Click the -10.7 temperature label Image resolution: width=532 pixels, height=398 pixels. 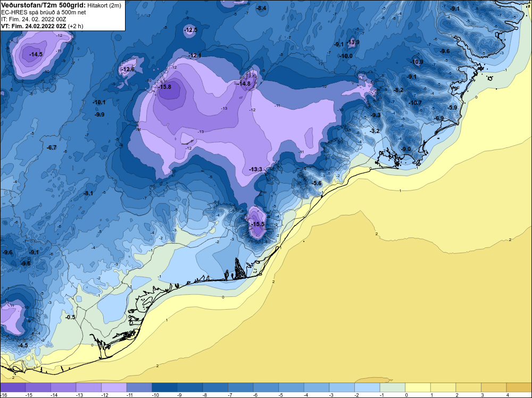point(415,103)
